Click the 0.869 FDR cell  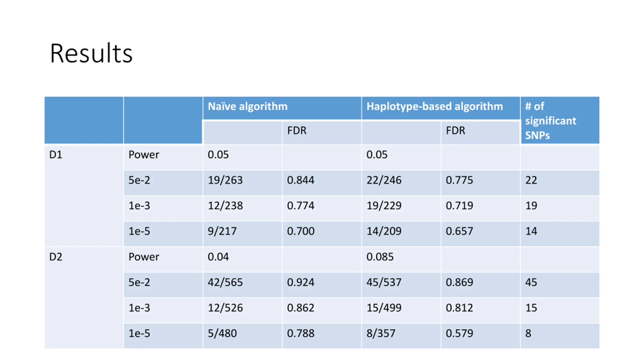(x=480, y=285)
